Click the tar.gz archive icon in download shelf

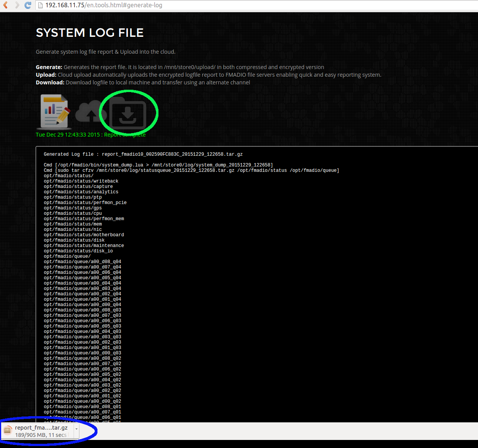(x=8, y=430)
